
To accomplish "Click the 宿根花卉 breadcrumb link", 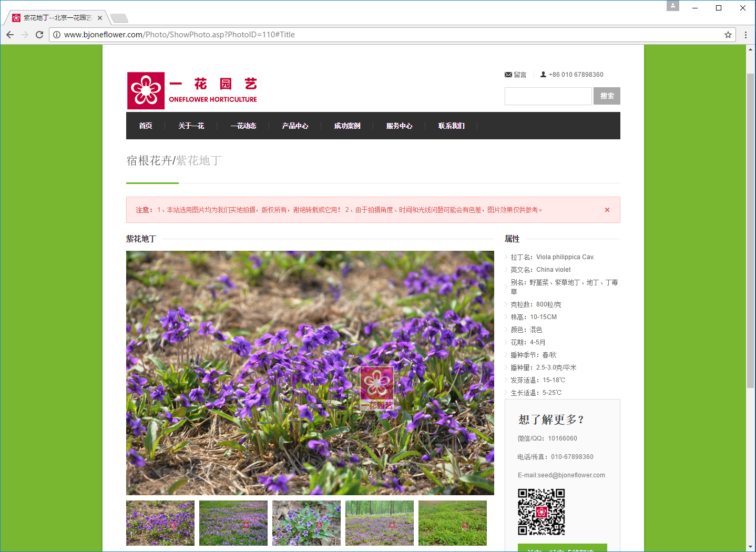I will tap(149, 161).
